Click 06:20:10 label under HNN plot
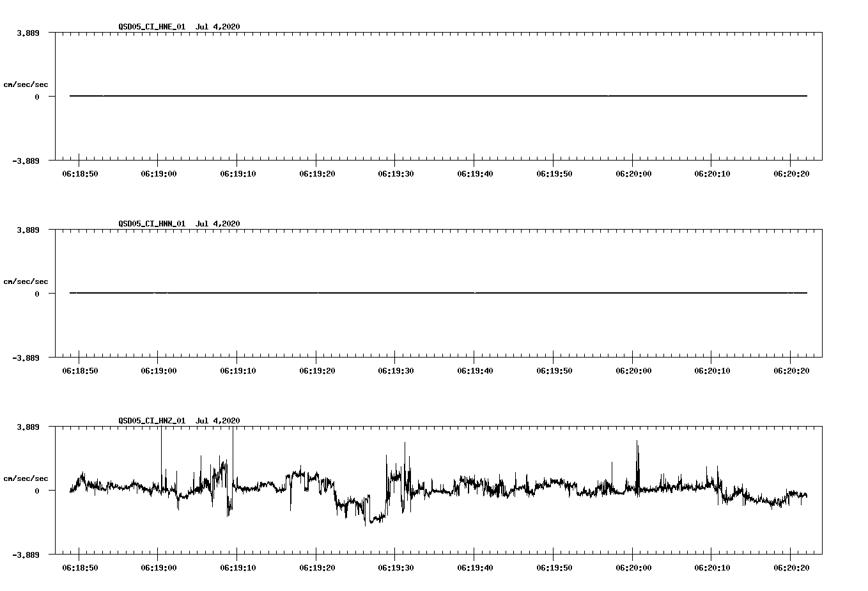 click(712, 371)
